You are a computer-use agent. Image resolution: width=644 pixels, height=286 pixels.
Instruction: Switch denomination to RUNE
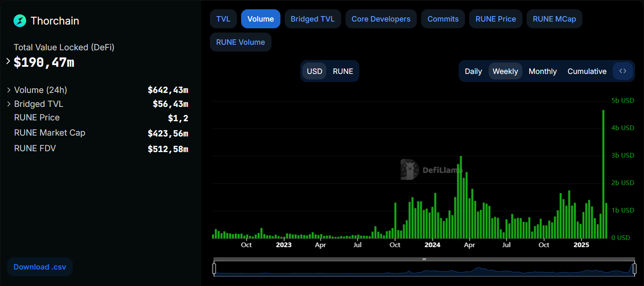coord(343,71)
